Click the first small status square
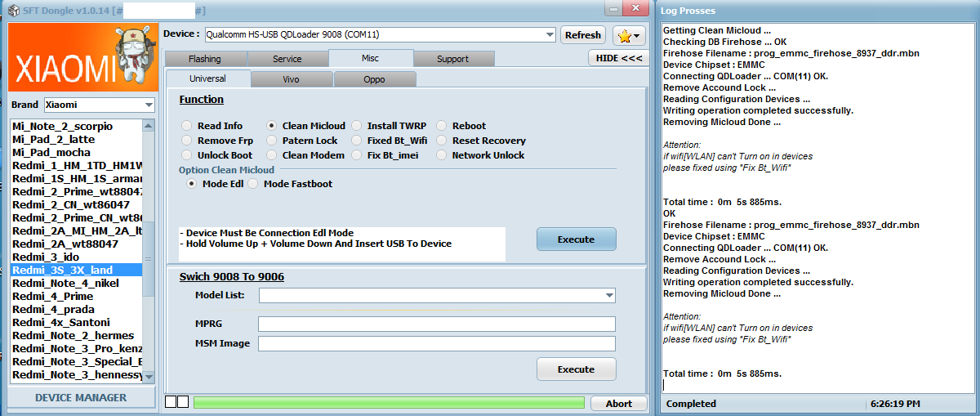980x416 pixels. point(171,402)
